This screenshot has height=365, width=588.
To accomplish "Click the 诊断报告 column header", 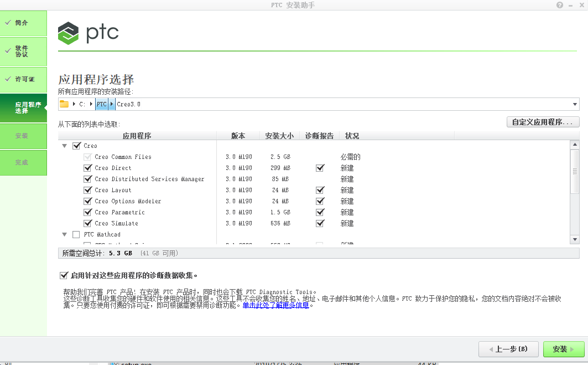I will (x=320, y=136).
